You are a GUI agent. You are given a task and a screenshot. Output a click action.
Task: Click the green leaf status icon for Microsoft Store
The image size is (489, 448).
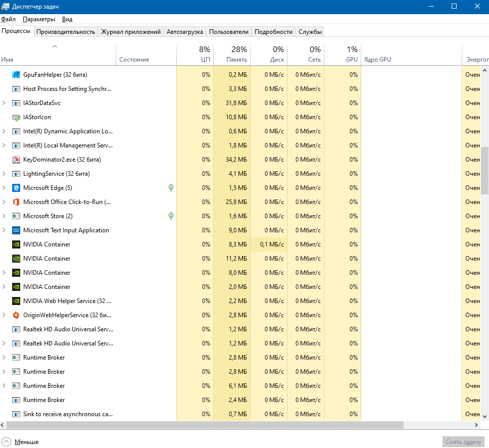click(171, 216)
